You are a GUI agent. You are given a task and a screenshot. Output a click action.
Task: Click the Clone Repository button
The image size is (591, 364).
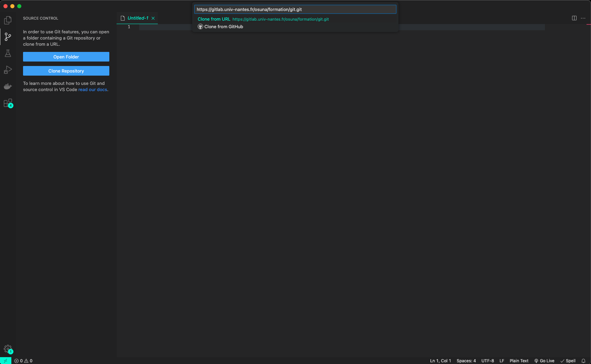pos(66,71)
